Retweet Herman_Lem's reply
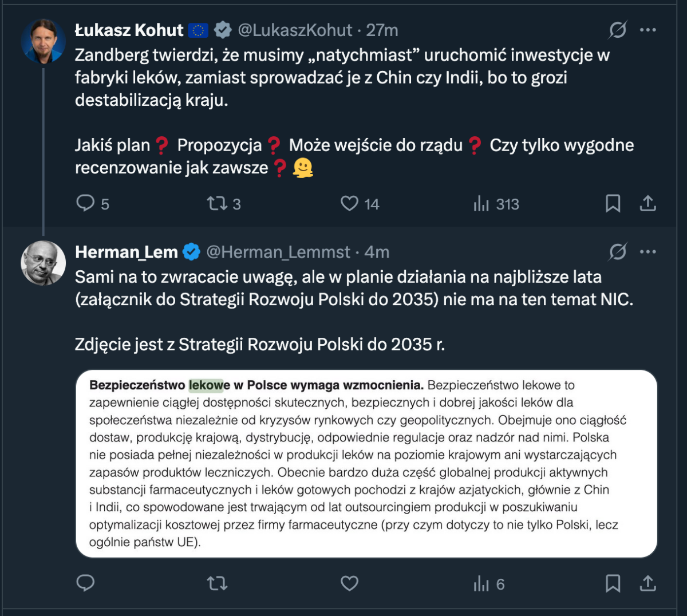 point(217,583)
